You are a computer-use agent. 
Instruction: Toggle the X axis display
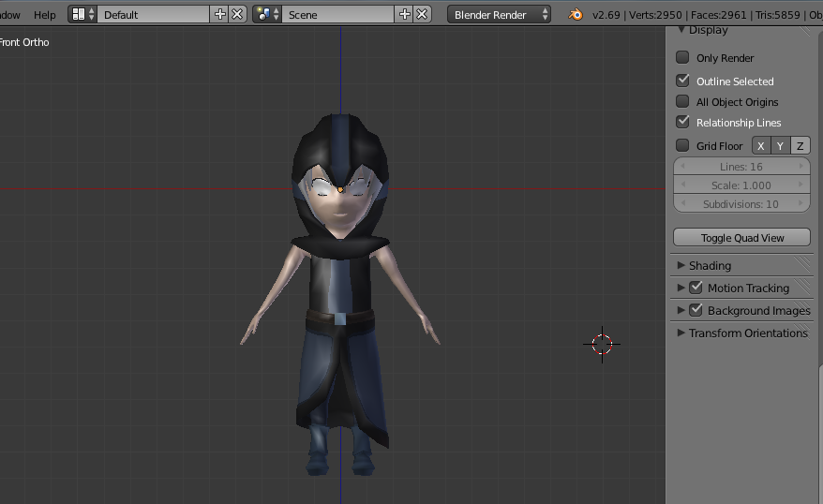click(x=761, y=146)
